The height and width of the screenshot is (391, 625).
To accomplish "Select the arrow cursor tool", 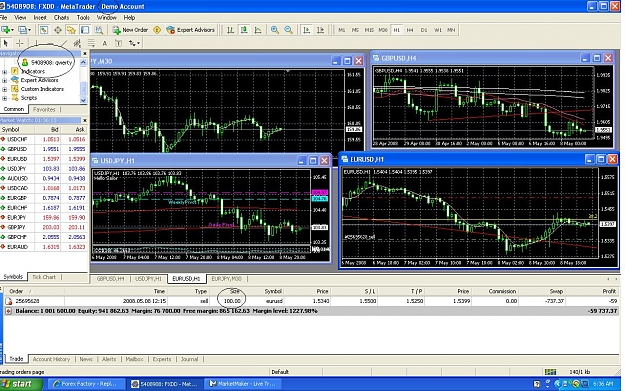I will coord(6,43).
